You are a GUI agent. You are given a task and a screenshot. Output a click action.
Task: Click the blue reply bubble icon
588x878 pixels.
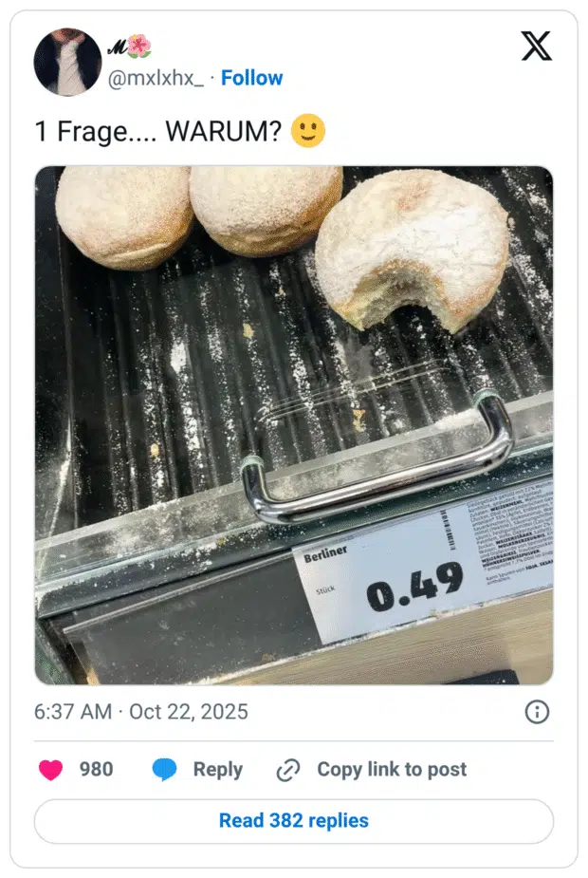[164, 770]
